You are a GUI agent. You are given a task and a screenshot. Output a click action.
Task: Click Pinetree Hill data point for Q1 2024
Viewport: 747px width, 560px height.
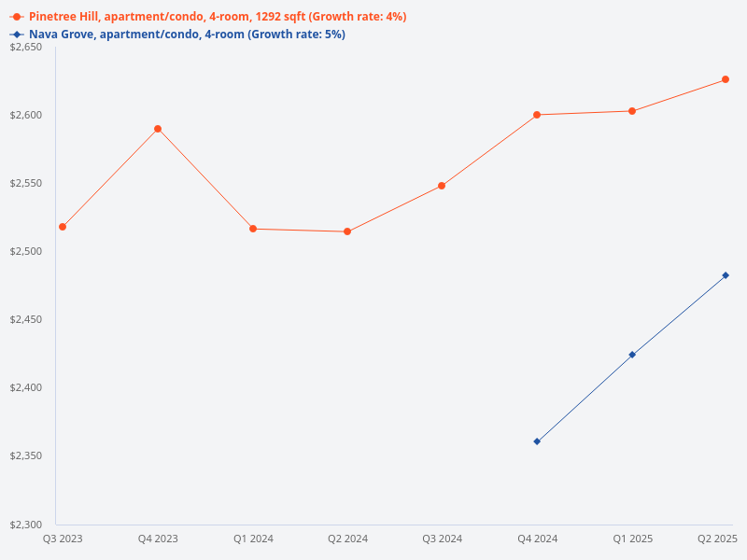253,229
